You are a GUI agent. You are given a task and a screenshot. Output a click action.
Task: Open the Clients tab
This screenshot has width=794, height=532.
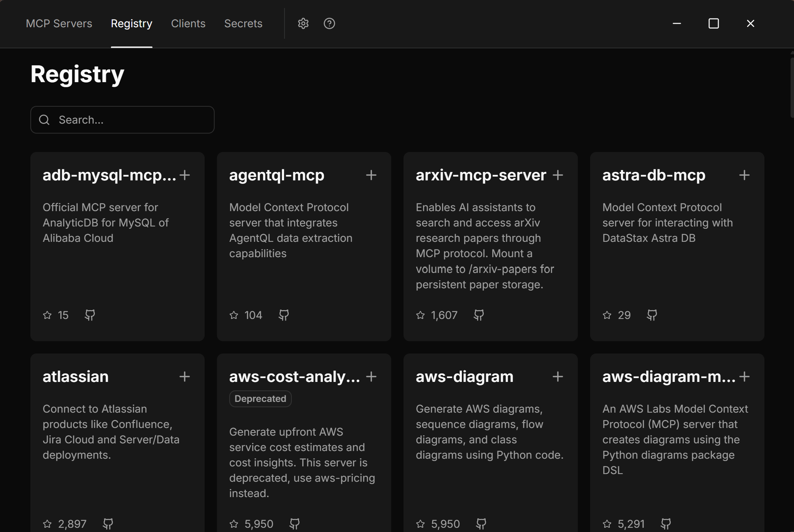(188, 23)
